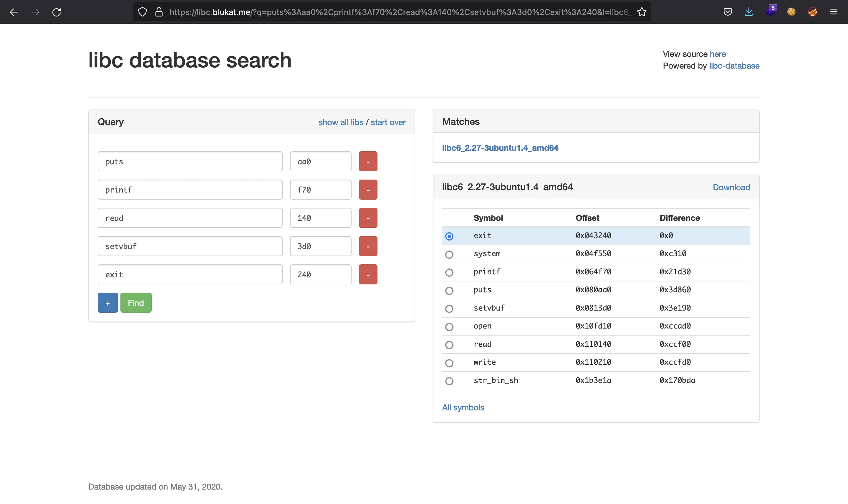Open the downloads arrow icon

[749, 12]
